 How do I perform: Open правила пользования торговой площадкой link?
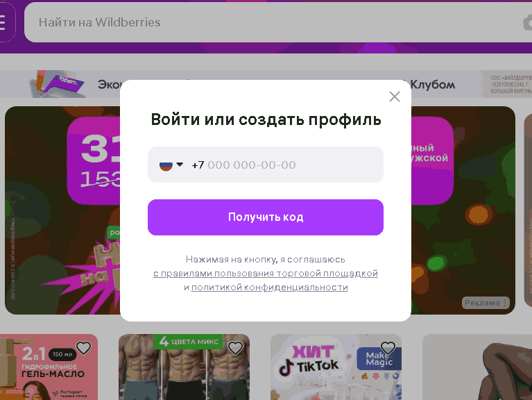click(x=266, y=274)
